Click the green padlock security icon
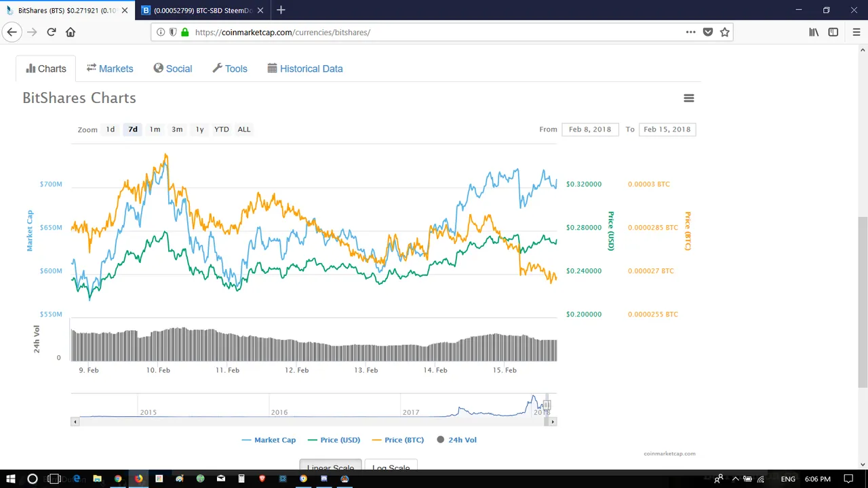 click(184, 32)
